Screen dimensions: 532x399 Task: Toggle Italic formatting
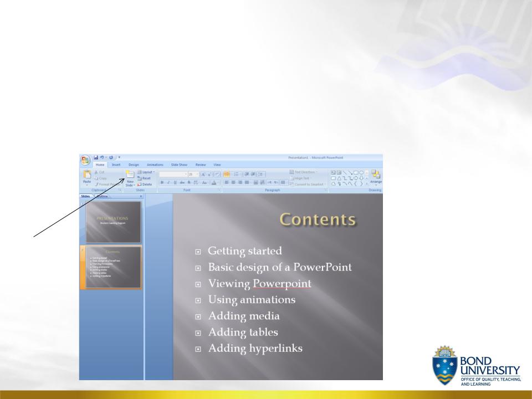(x=168, y=182)
